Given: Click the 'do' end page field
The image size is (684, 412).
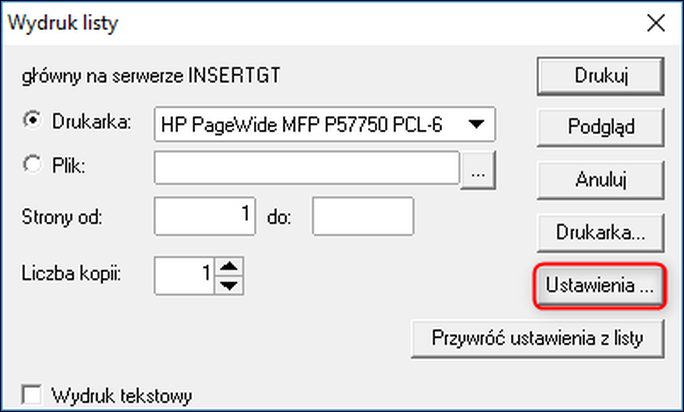Looking at the screenshot, I should (362, 216).
